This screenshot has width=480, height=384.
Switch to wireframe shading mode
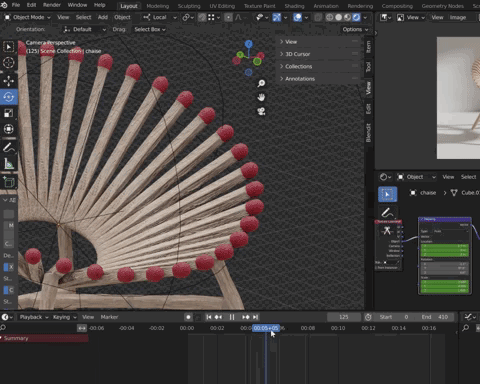click(x=329, y=17)
